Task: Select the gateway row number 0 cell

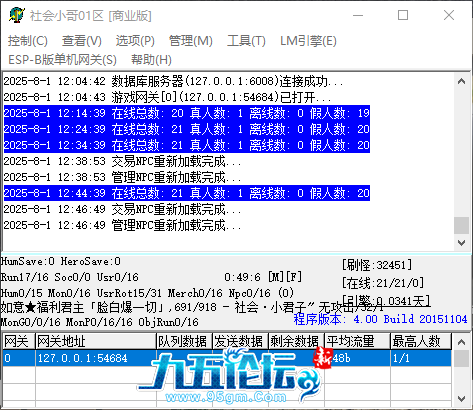Action: tap(19, 358)
